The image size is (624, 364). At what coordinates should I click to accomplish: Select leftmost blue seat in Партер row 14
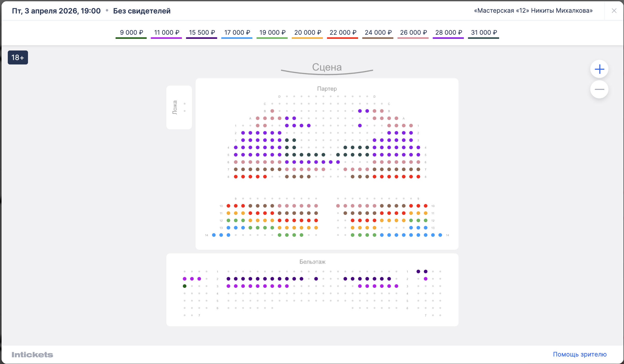pyautogui.click(x=214, y=235)
